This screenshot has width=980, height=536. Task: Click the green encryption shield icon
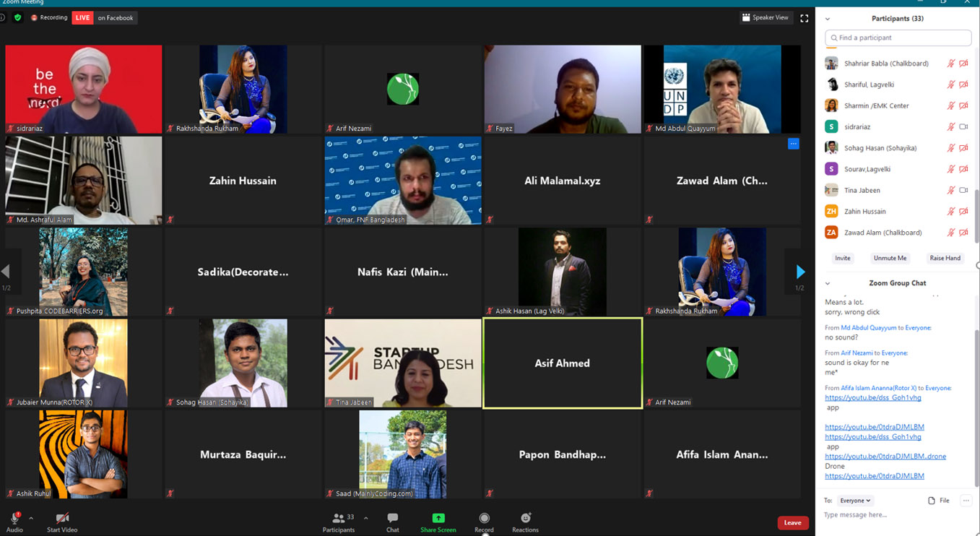[x=18, y=17]
